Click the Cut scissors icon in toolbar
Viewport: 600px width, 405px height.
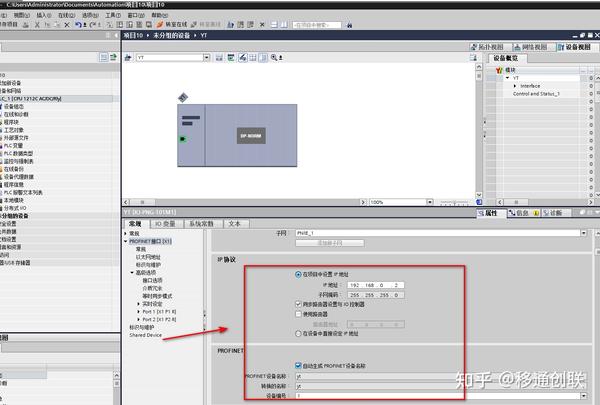37,25
